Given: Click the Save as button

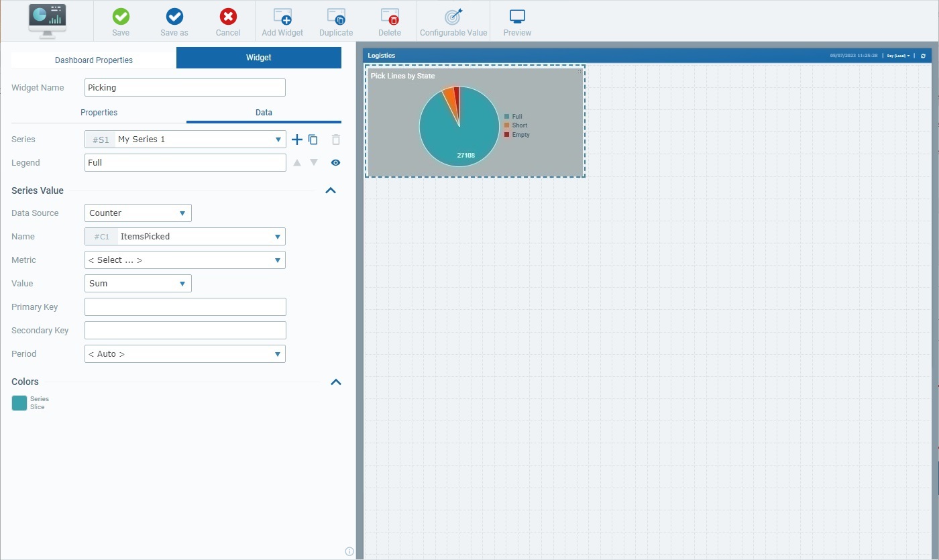Looking at the screenshot, I should pyautogui.click(x=173, y=20).
